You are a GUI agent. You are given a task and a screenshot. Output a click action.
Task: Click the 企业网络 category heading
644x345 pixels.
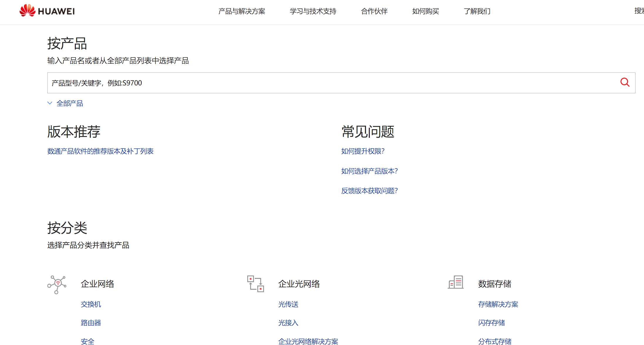click(97, 284)
